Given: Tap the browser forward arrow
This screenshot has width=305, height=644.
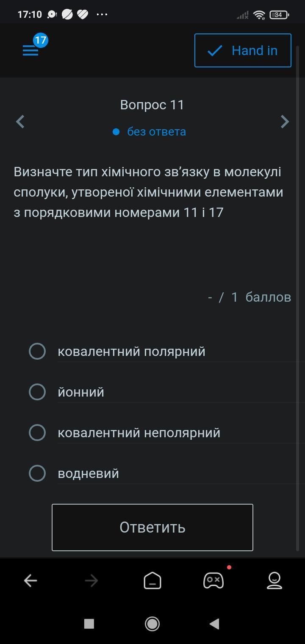Looking at the screenshot, I should 91,580.
